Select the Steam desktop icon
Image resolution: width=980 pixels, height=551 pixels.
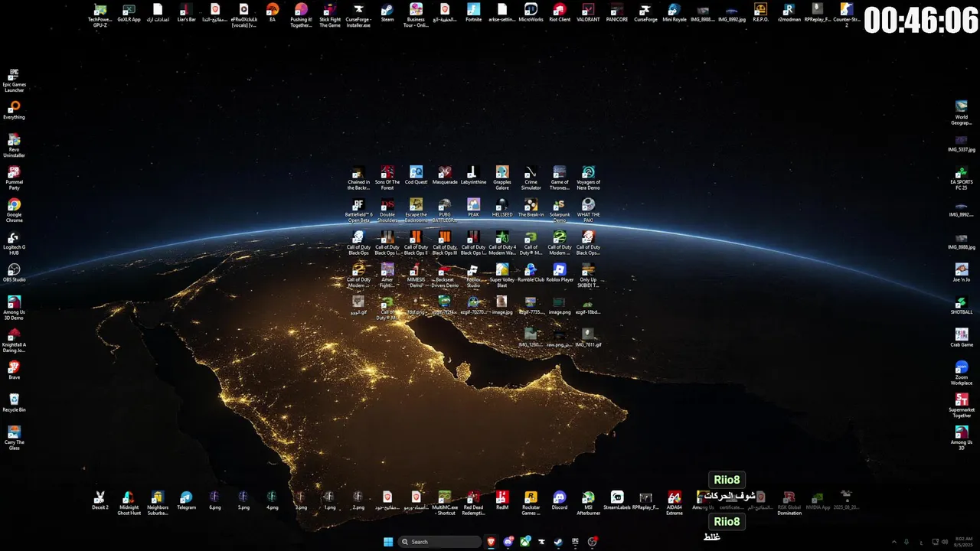387,13
